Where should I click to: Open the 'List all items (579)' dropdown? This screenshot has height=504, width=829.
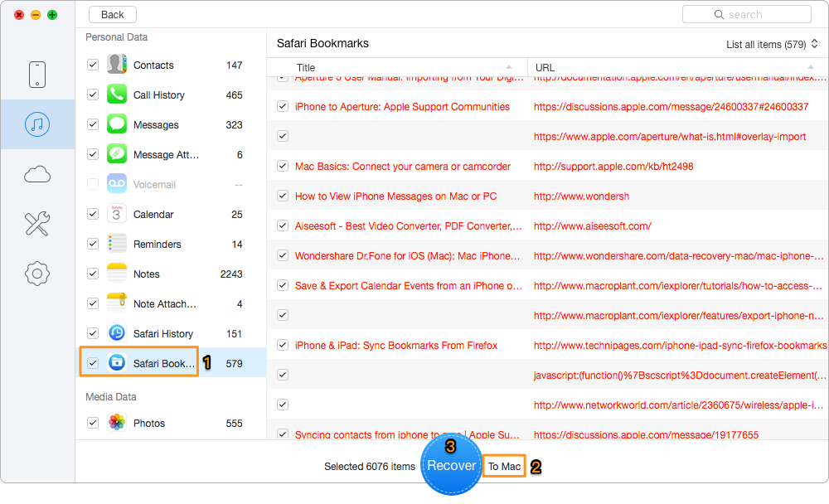coord(772,45)
